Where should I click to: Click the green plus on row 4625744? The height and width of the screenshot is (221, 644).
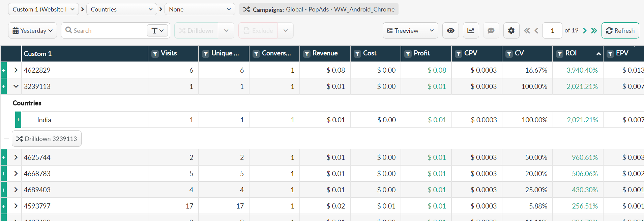tap(4, 157)
